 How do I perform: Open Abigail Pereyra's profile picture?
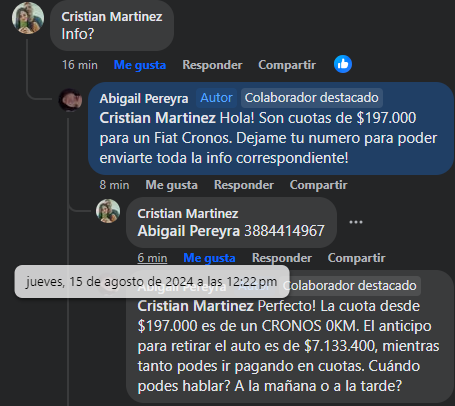point(70,99)
